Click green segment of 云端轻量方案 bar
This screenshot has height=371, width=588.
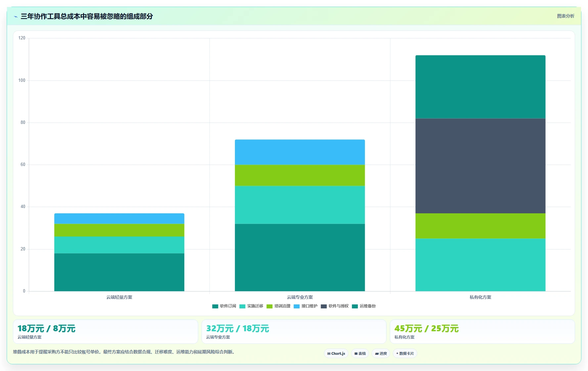coord(119,230)
